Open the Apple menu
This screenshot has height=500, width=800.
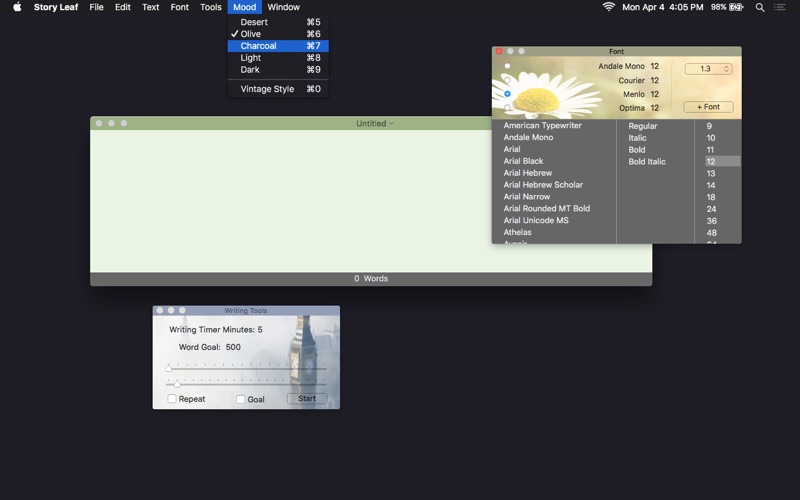pos(17,7)
